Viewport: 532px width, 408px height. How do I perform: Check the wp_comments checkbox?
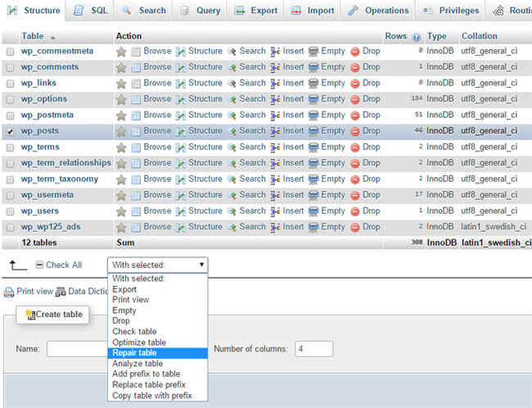point(10,68)
